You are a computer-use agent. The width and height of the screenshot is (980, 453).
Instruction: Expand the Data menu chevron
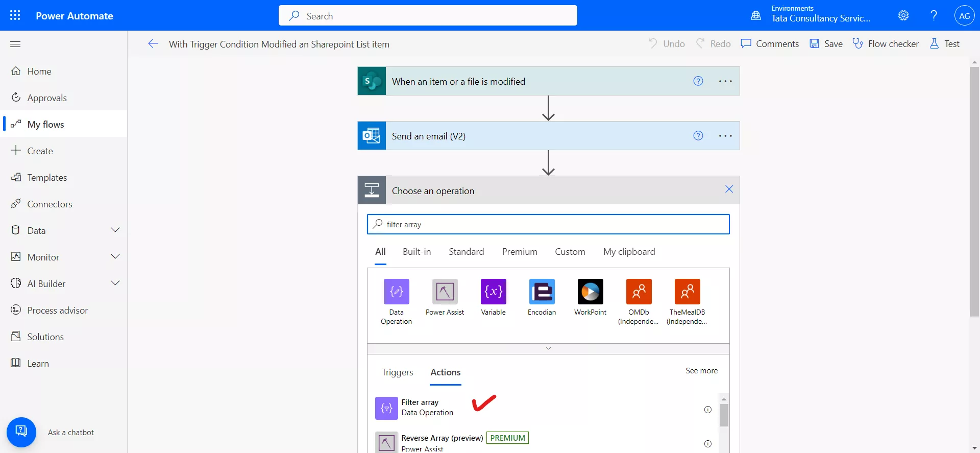click(115, 230)
